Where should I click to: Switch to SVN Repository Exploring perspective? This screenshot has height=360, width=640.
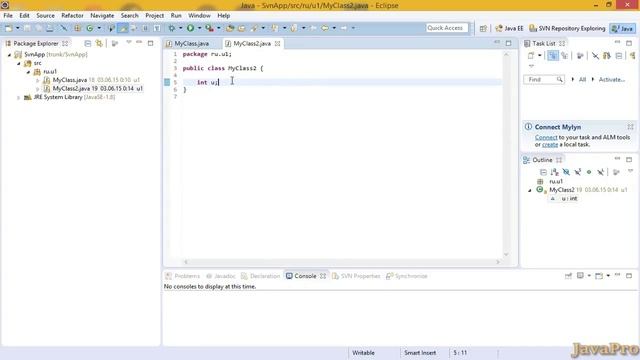point(567,29)
